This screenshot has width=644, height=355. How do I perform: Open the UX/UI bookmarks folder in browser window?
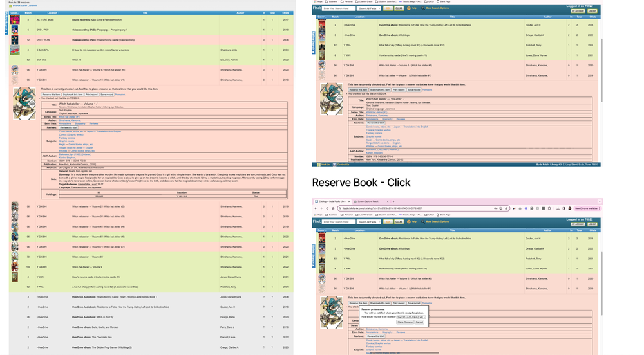coord(429,215)
